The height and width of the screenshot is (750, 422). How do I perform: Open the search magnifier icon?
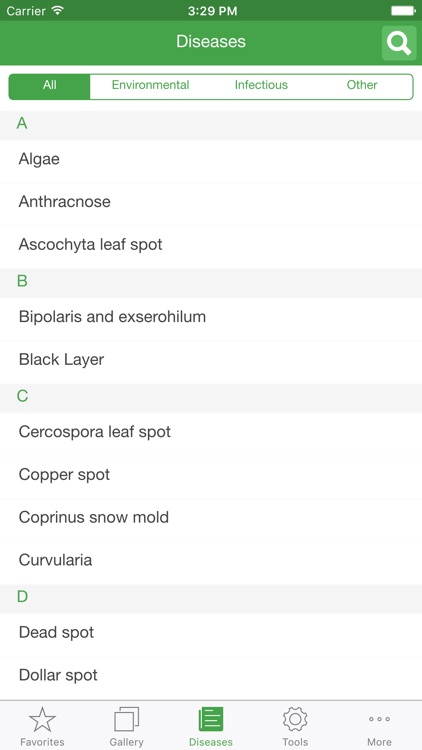(399, 43)
